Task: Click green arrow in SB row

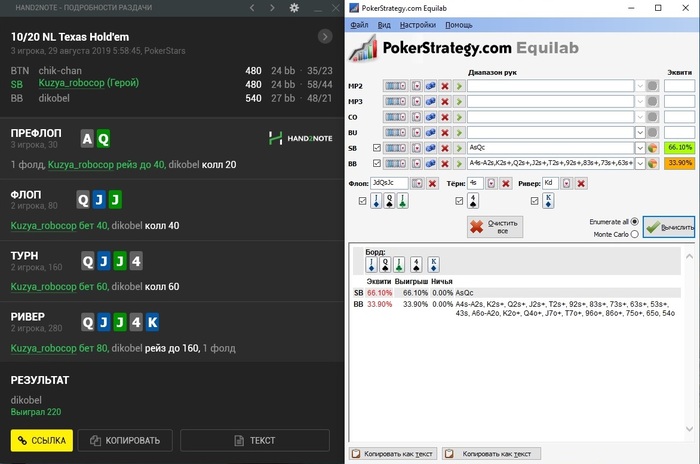Action: click(x=459, y=148)
